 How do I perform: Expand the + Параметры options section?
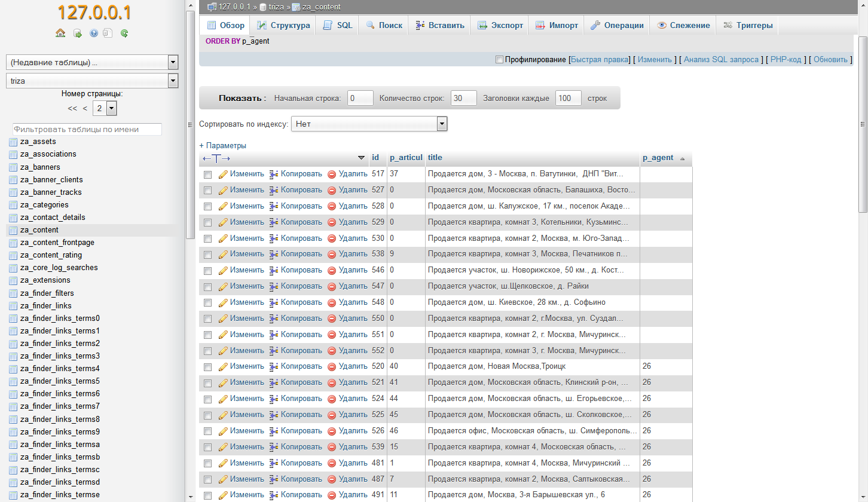tap(222, 145)
